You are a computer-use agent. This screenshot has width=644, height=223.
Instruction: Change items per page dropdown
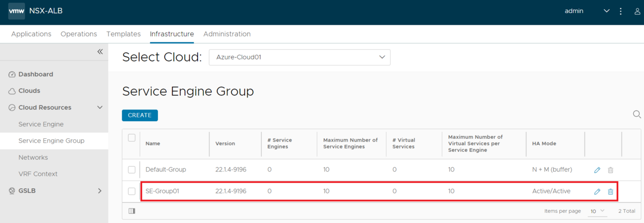click(x=597, y=211)
